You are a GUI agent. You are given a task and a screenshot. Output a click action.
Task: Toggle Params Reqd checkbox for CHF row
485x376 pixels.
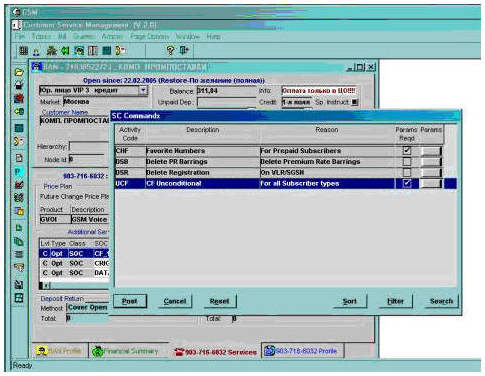pyautogui.click(x=407, y=151)
